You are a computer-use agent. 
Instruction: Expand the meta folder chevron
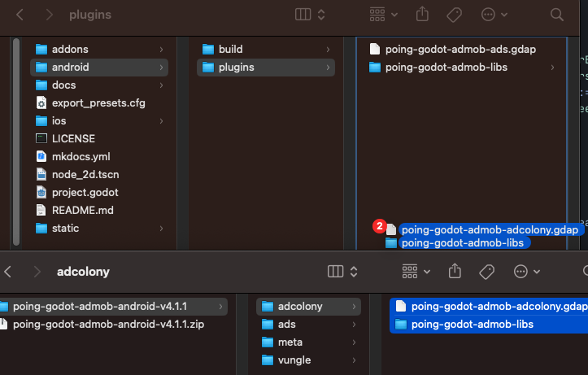[354, 342]
